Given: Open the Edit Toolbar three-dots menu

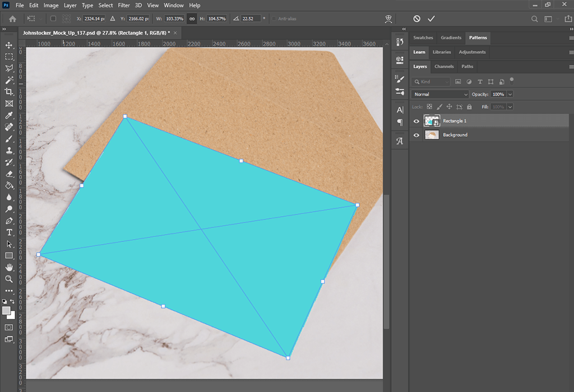Looking at the screenshot, I should (x=9, y=291).
